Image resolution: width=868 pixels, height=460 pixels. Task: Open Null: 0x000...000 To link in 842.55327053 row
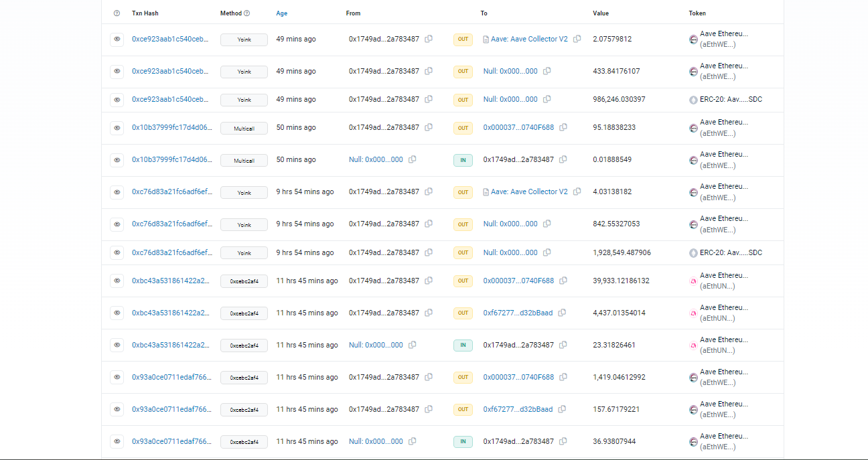pyautogui.click(x=510, y=224)
